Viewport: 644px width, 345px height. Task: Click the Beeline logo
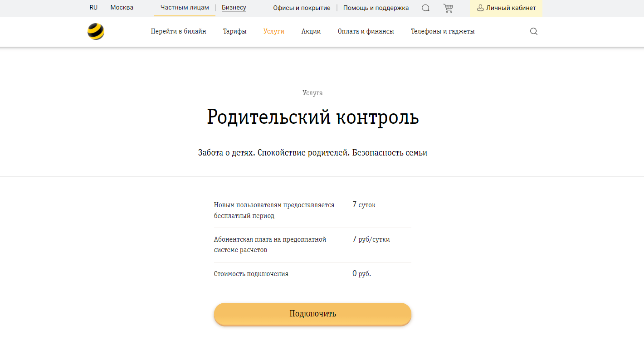point(95,31)
